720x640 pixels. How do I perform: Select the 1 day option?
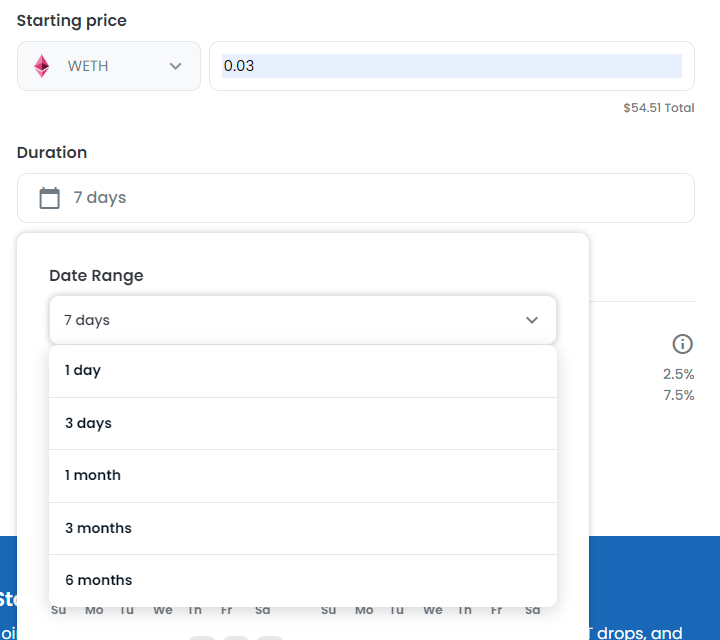303,371
